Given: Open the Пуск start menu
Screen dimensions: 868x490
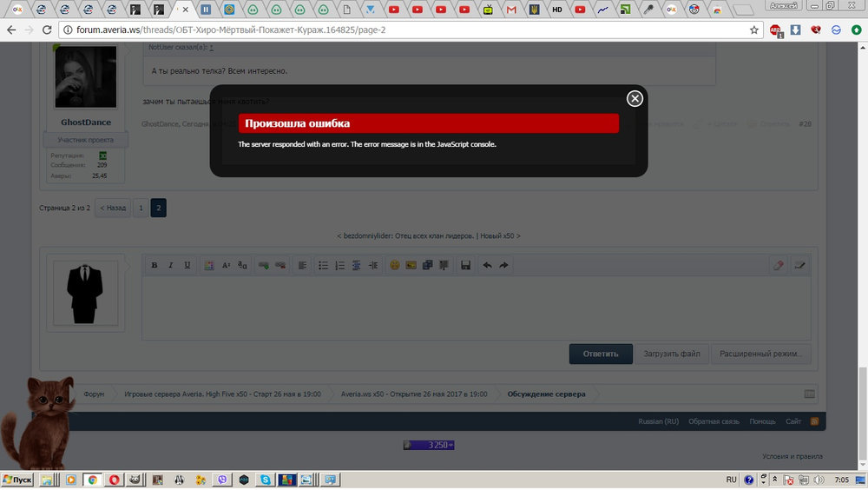Looking at the screenshot, I should [x=17, y=480].
